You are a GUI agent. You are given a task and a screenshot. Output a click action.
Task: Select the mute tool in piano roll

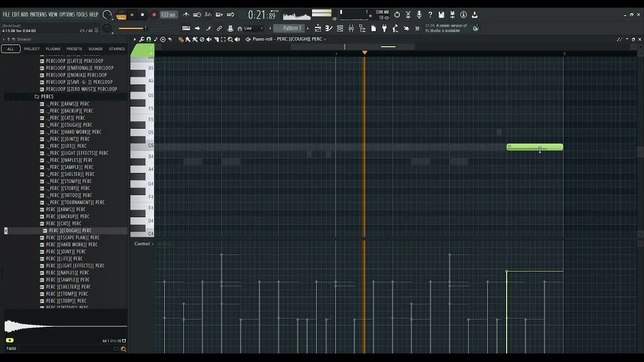pos(209,39)
